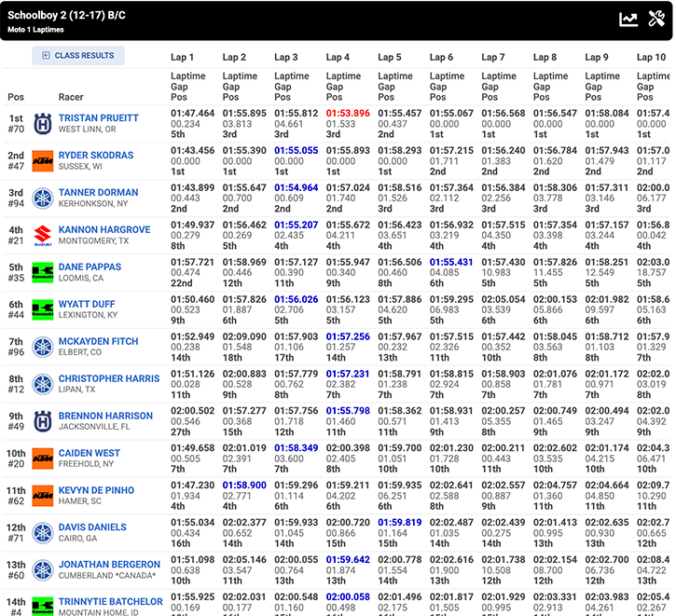Select Wyatt Duff's blue lap 01:56.026
The height and width of the screenshot is (616, 676).
297,299
